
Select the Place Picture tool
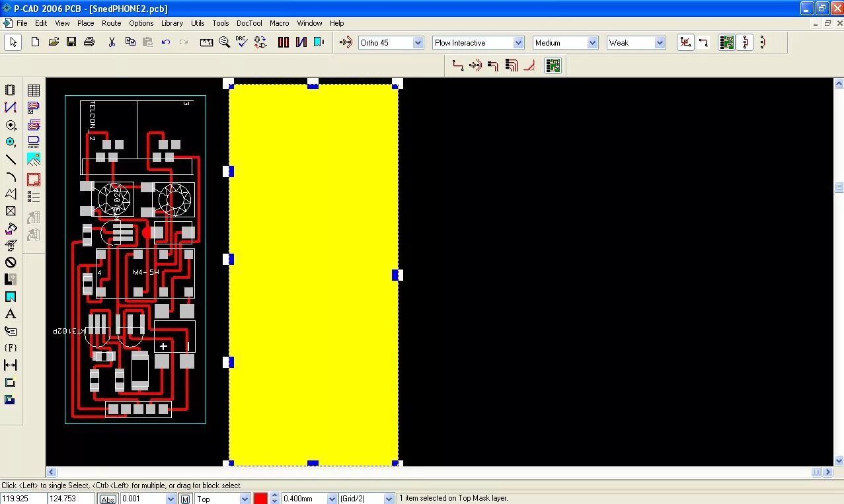34,159
